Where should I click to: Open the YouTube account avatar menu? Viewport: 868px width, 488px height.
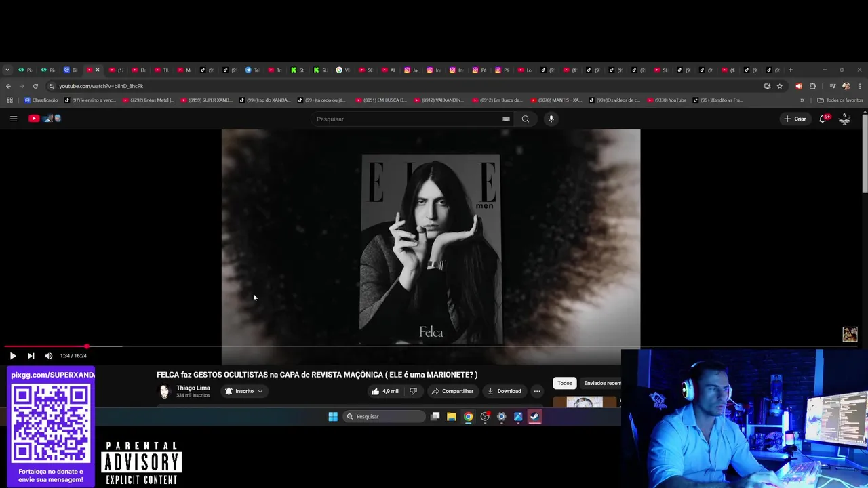coord(845,119)
